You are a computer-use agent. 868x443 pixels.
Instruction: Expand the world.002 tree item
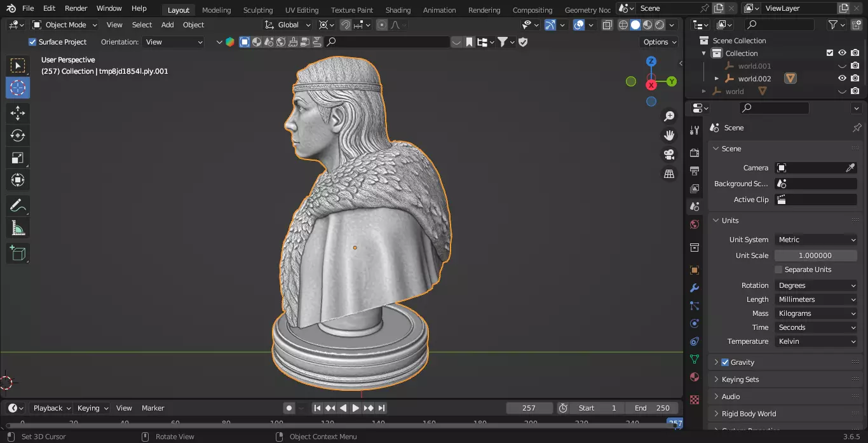click(x=717, y=79)
